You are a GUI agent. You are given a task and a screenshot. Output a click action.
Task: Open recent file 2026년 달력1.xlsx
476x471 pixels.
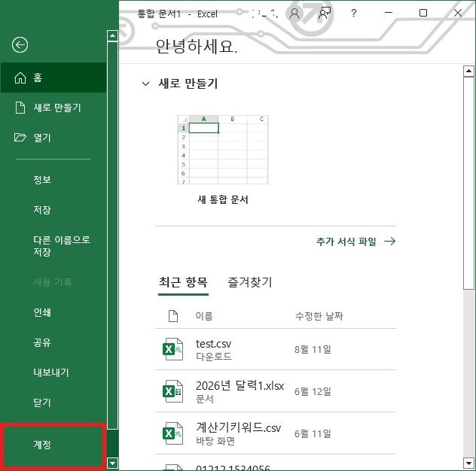(x=276, y=391)
